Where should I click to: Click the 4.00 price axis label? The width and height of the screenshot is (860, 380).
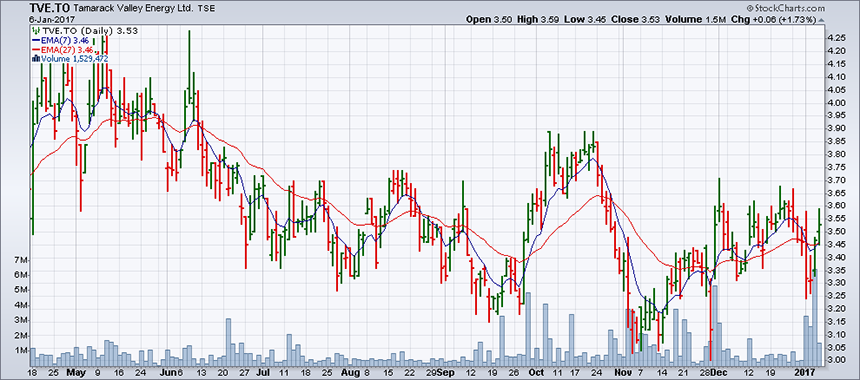836,103
